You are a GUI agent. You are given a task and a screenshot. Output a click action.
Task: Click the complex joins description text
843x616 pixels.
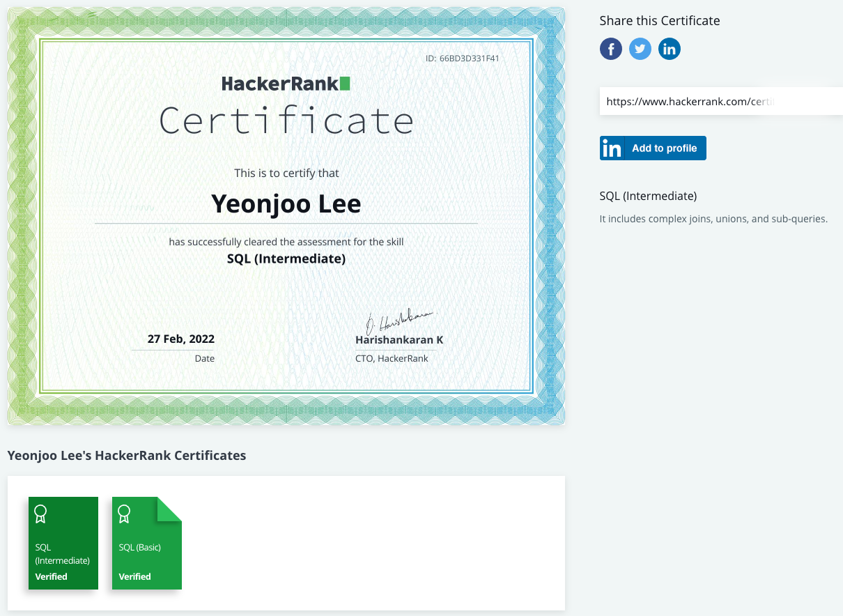coord(713,219)
